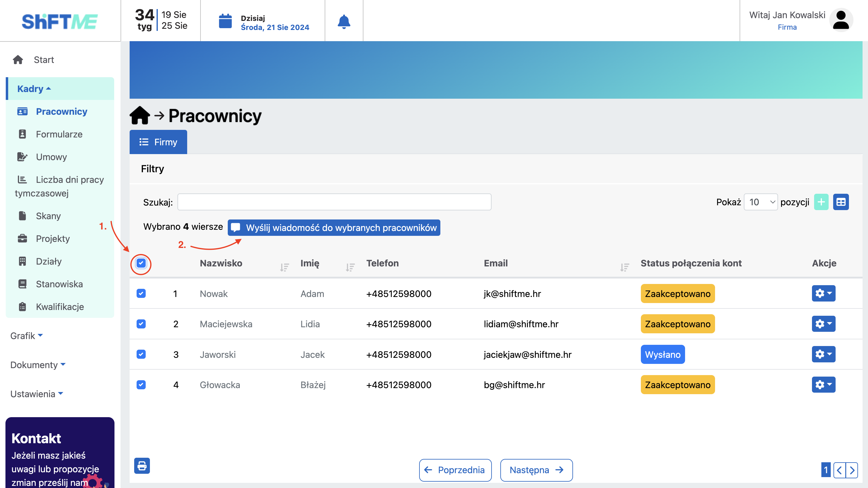Screen dimensions: 868x488
Task: Click the user avatar icon
Action: pyautogui.click(x=841, y=20)
